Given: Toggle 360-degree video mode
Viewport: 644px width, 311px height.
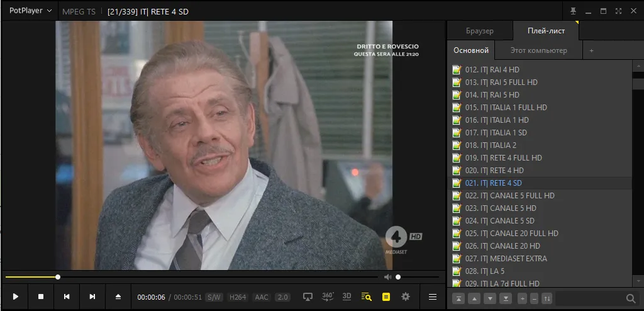Looking at the screenshot, I should click(327, 297).
